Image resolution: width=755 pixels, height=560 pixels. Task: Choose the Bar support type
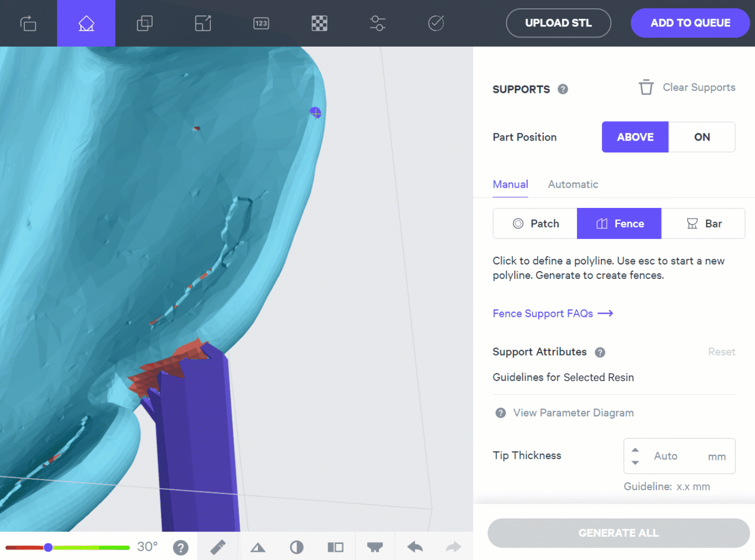(703, 223)
